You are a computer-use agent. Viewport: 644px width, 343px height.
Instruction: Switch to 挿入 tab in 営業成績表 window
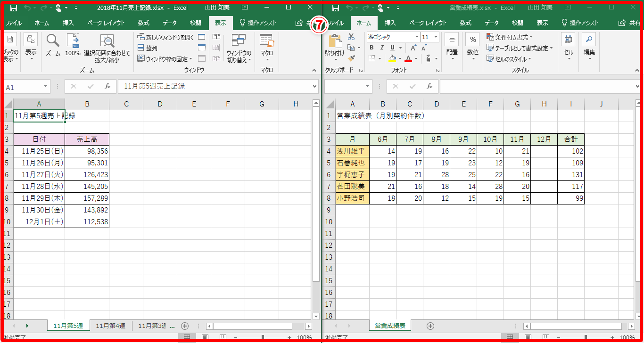click(x=390, y=23)
